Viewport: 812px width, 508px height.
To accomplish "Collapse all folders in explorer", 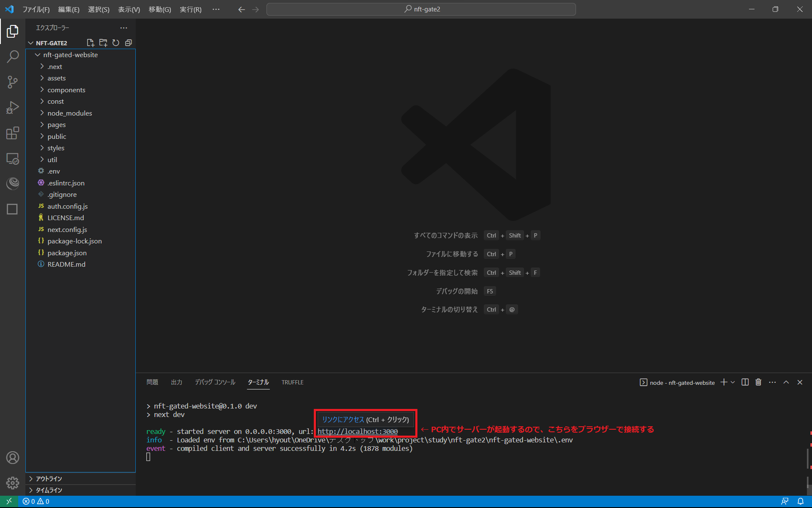I will (129, 43).
